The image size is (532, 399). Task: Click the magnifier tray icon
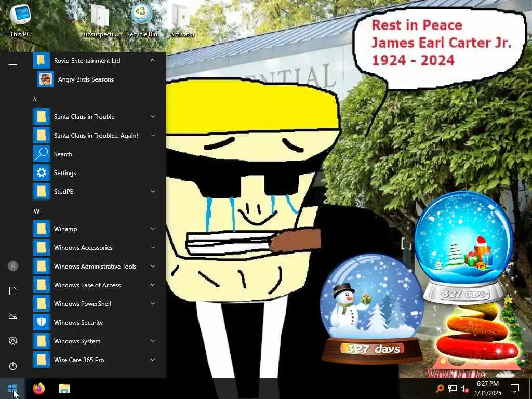point(440,389)
